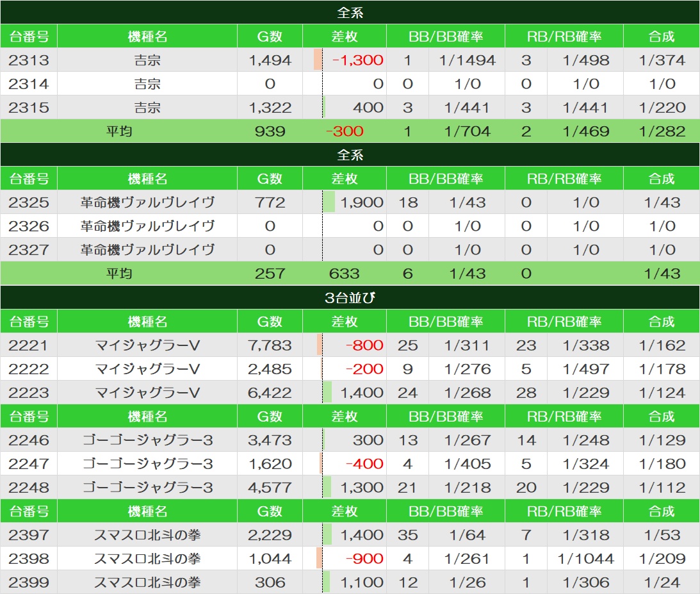This screenshot has height=594, width=700.
Task: Click RB count 28
Action: click(526, 392)
